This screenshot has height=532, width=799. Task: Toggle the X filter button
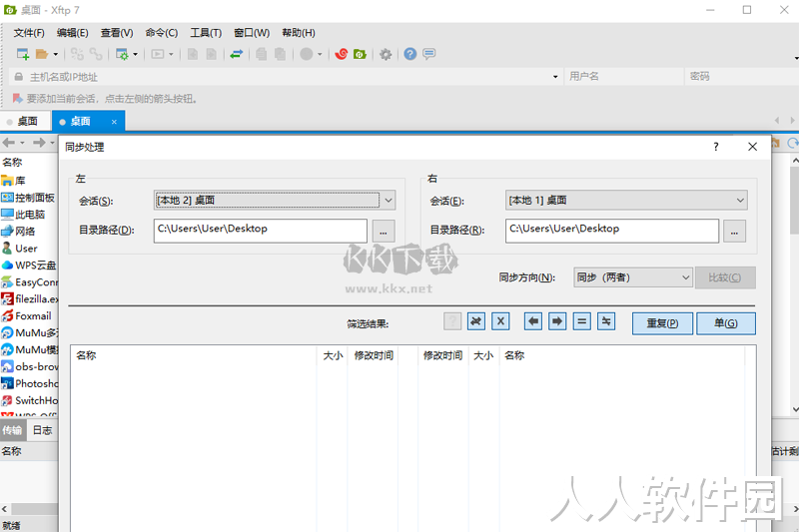[x=500, y=321]
